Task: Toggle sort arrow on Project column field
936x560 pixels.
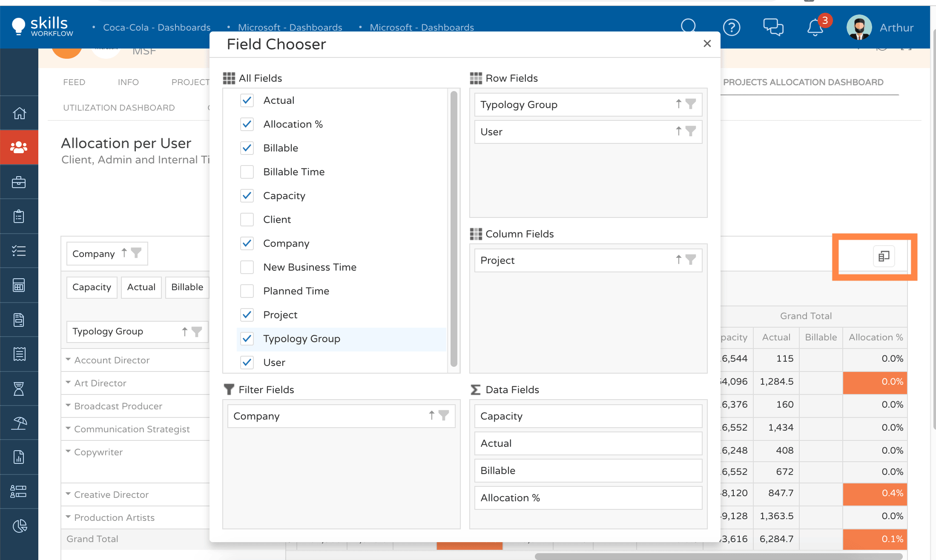Action: (x=678, y=260)
